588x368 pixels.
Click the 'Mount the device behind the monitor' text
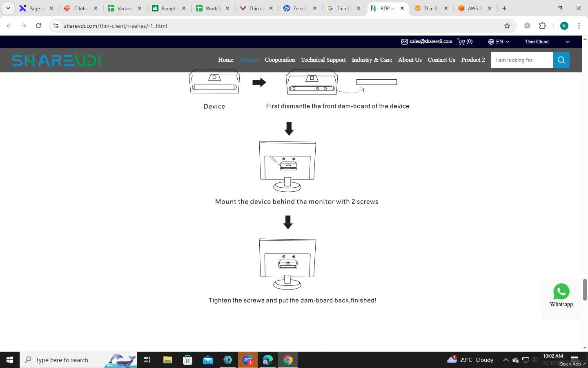click(297, 202)
